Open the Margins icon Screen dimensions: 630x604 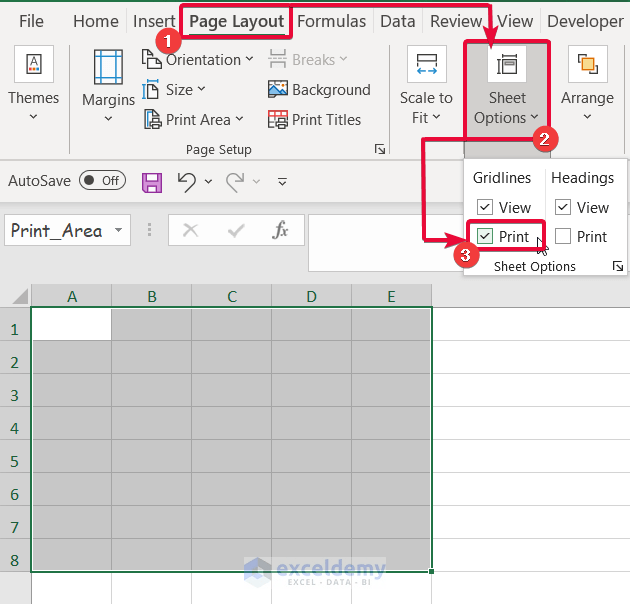(x=108, y=67)
